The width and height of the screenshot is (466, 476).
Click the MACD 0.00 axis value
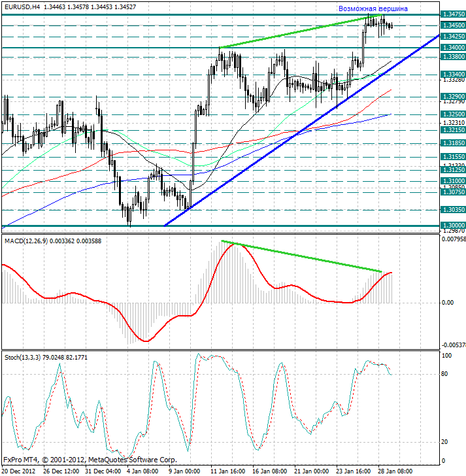click(448, 303)
